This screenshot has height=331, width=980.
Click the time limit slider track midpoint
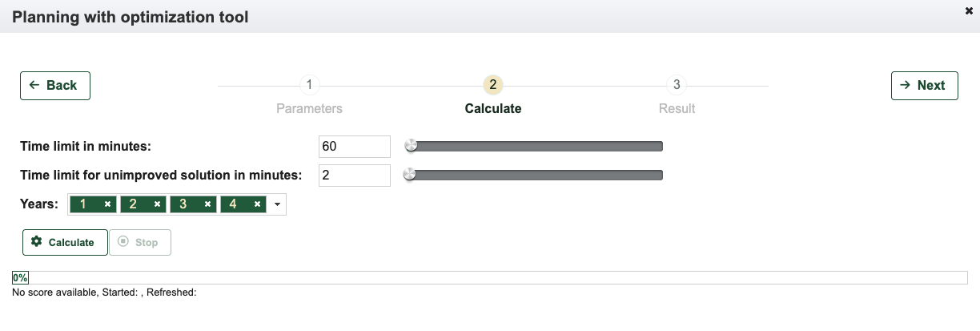coord(535,146)
